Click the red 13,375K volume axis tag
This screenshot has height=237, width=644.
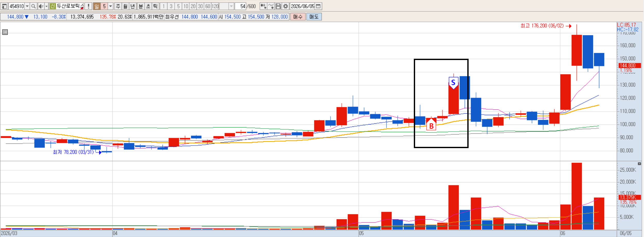[630, 197]
